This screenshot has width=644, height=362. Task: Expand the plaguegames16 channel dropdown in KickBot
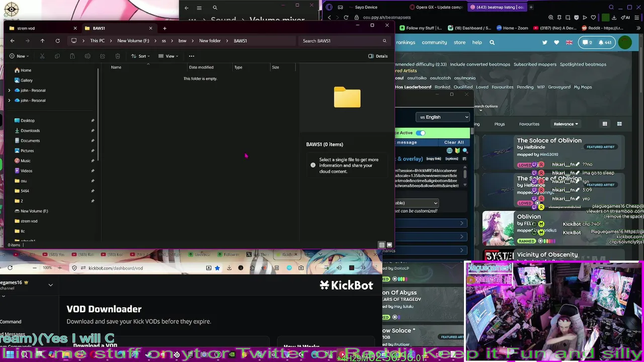(x=50, y=285)
